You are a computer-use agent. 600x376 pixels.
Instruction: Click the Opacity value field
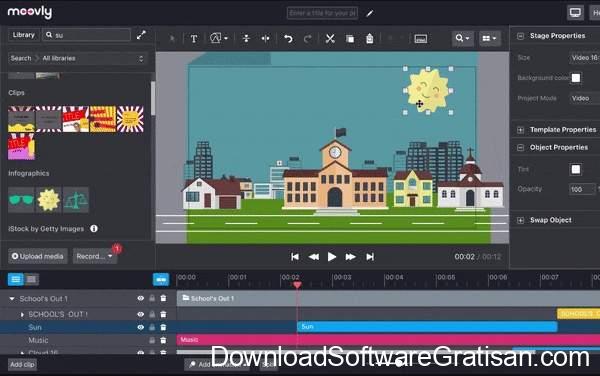point(582,189)
